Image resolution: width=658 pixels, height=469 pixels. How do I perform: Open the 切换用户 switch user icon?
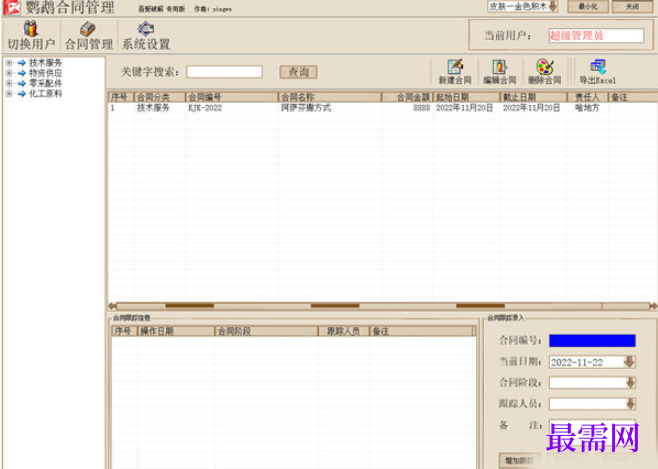pyautogui.click(x=31, y=36)
